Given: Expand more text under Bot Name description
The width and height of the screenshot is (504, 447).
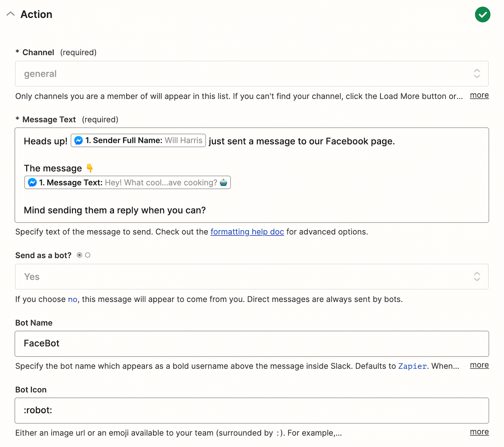Looking at the screenshot, I should pos(479,365).
